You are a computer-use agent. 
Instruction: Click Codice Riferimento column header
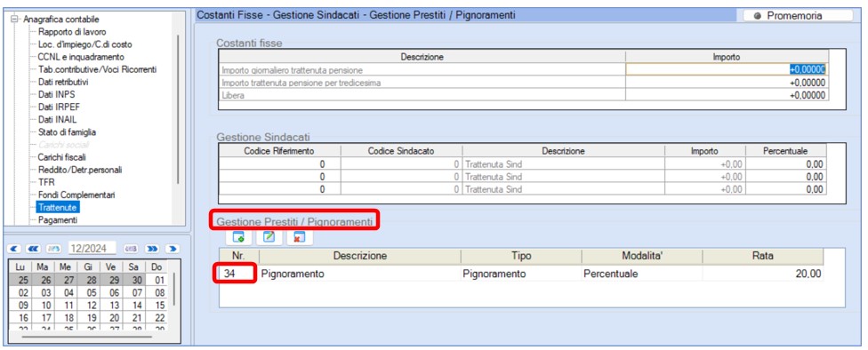click(x=279, y=151)
